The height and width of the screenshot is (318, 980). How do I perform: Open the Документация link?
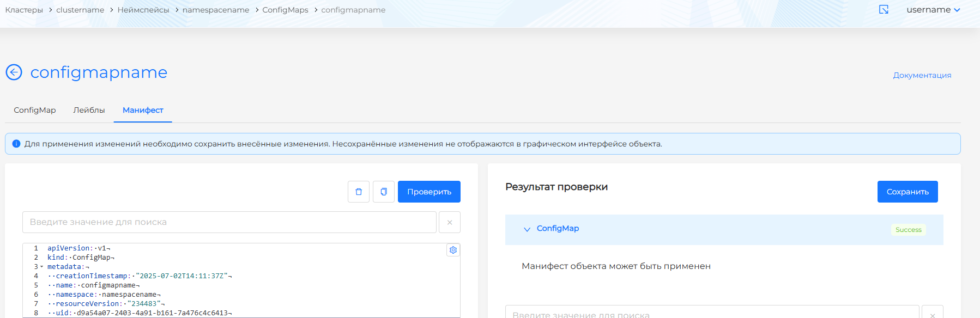pyautogui.click(x=922, y=75)
